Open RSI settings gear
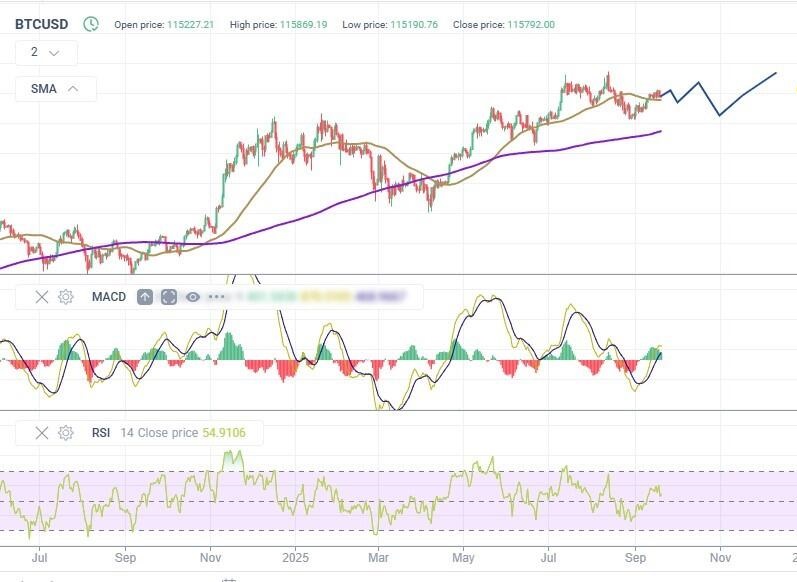Image resolution: width=797 pixels, height=582 pixels. tap(66, 433)
